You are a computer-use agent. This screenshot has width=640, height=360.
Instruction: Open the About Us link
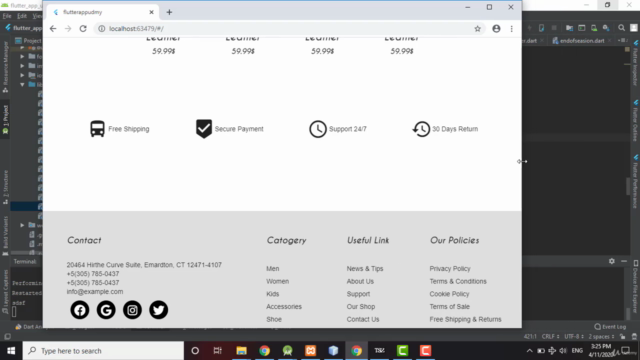point(360,281)
